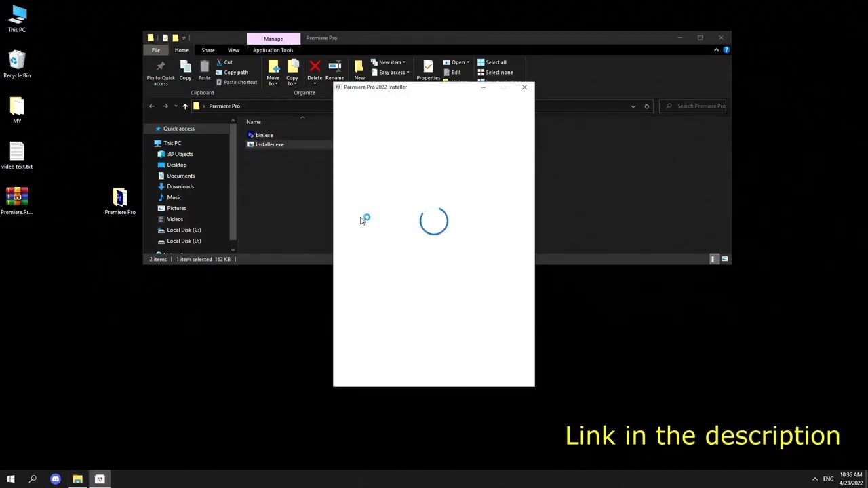
Task: Open Music in navigation pane
Action: pos(174,197)
